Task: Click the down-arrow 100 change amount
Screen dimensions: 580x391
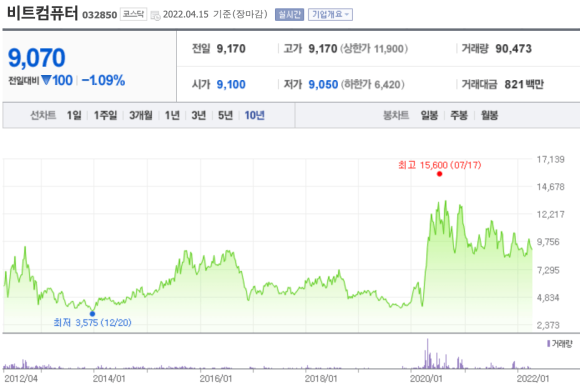Action: click(57, 80)
